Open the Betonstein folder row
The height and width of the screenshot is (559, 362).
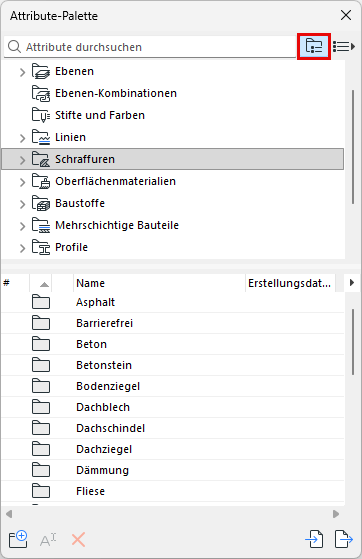tap(173, 365)
